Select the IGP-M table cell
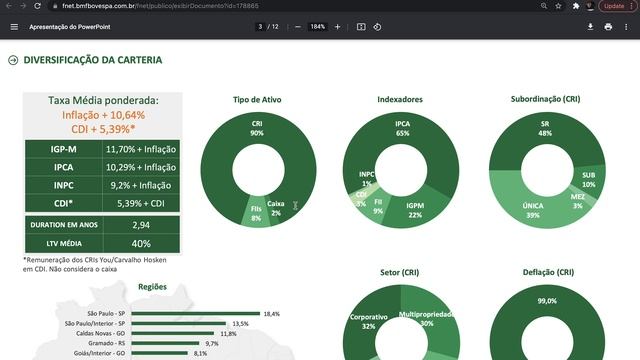Screen dimensions: 640x360 click(63, 149)
